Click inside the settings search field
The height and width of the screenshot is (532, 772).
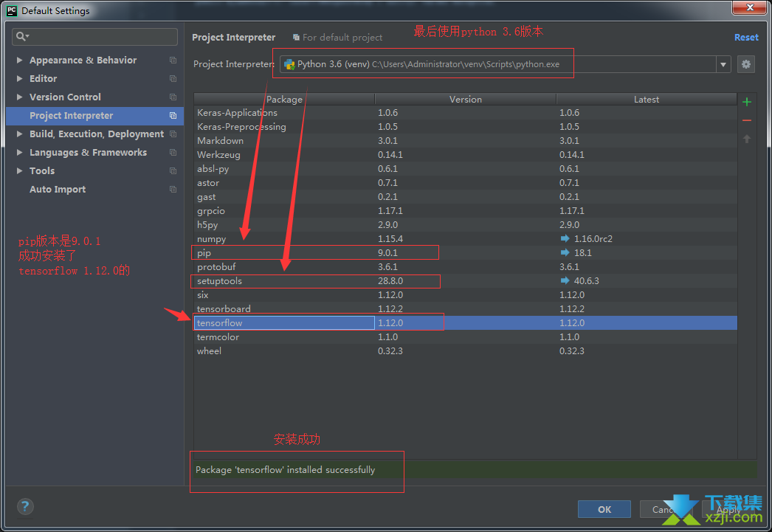pyautogui.click(x=94, y=36)
